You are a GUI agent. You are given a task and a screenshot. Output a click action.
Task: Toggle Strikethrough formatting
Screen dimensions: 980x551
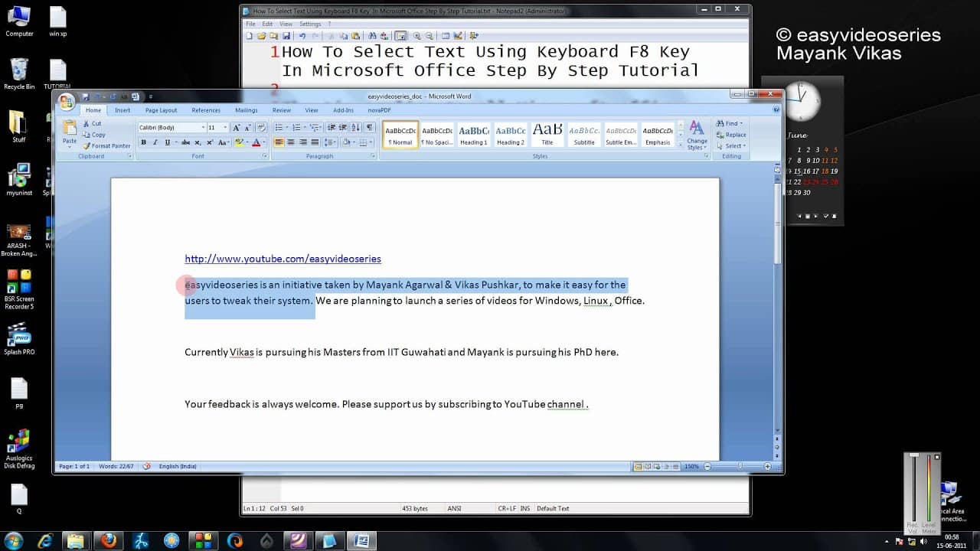pyautogui.click(x=185, y=142)
